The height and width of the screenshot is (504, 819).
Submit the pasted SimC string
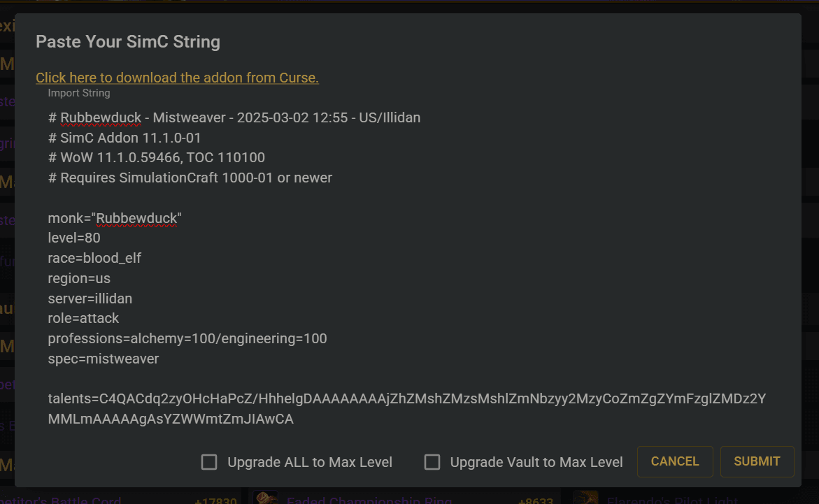click(757, 461)
